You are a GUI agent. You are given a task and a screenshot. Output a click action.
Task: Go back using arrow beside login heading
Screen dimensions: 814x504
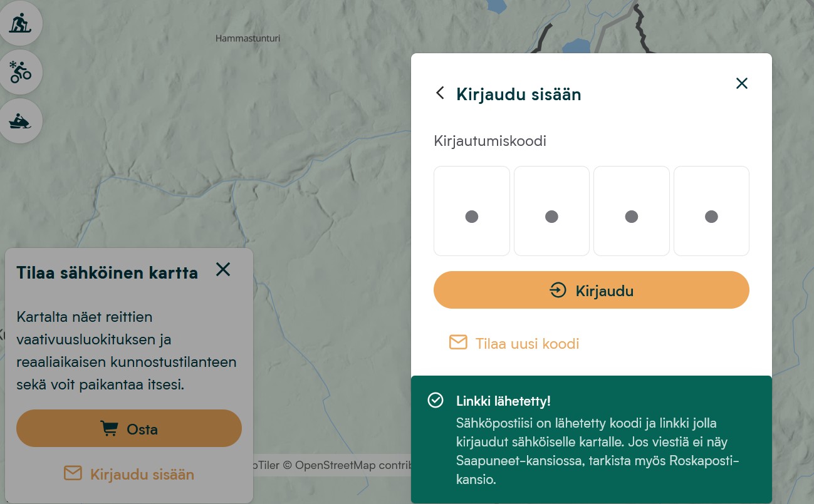click(x=440, y=93)
